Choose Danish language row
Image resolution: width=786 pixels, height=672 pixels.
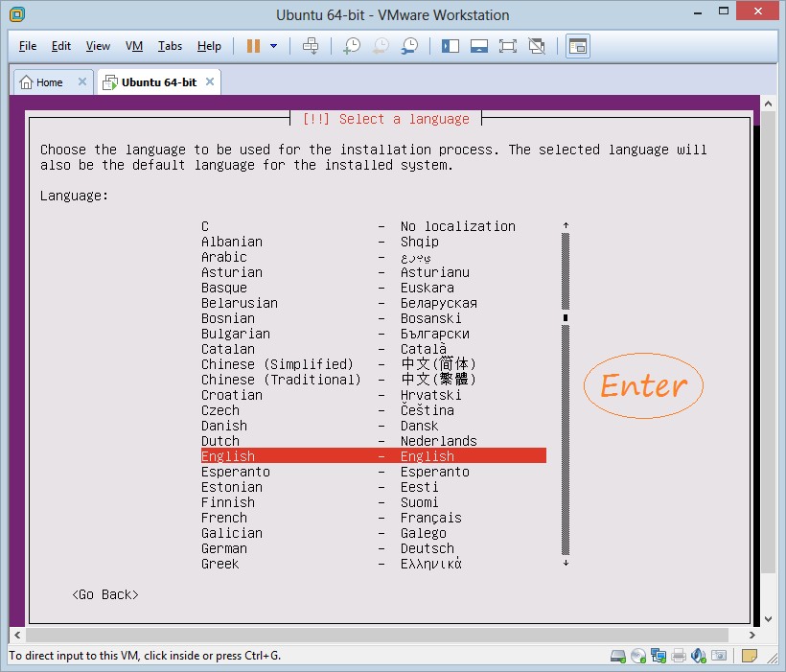[x=374, y=426]
